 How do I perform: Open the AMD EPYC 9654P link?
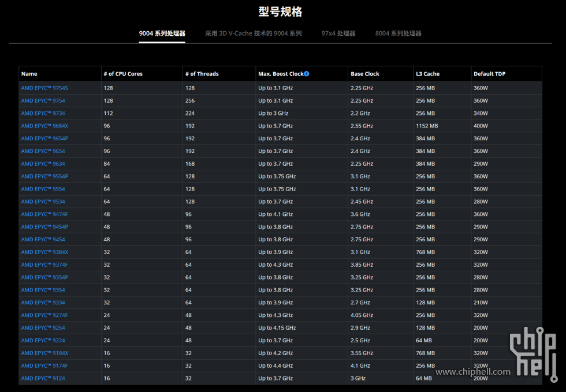44,139
